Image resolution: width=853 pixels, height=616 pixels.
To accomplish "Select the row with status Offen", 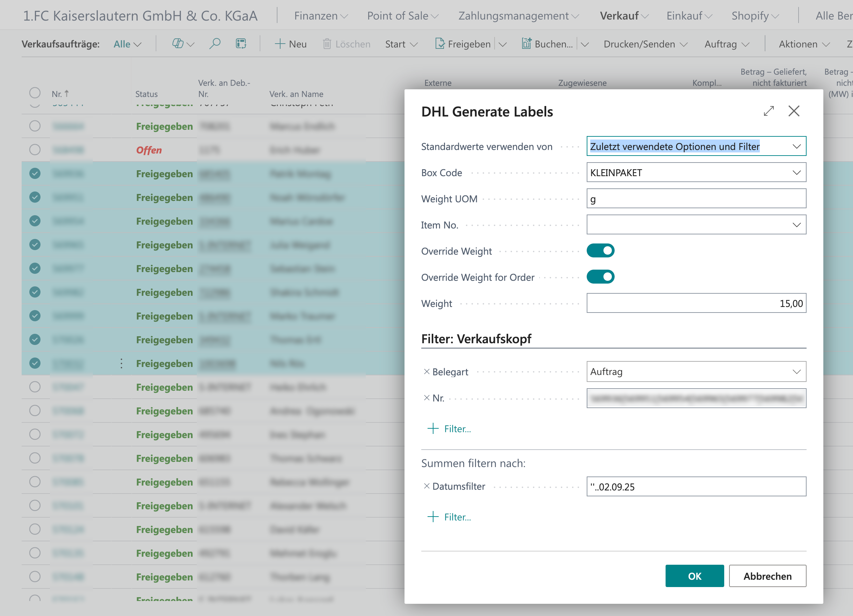I will click(x=35, y=150).
